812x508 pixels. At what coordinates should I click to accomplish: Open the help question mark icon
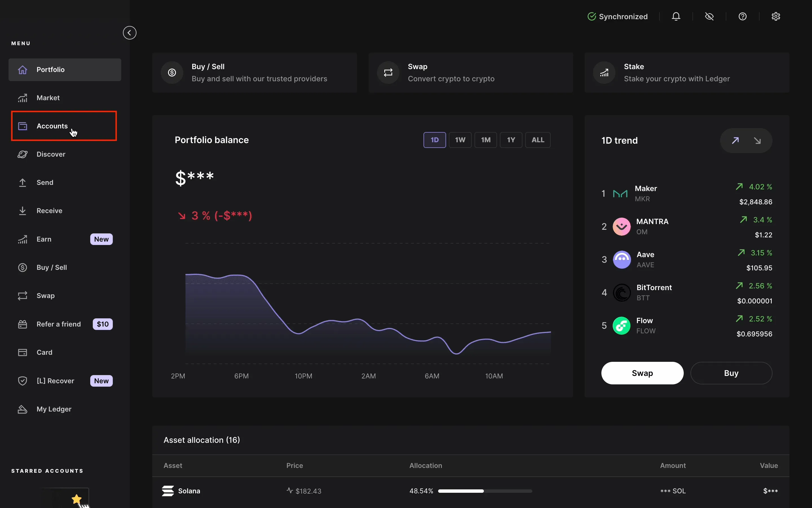[742, 16]
